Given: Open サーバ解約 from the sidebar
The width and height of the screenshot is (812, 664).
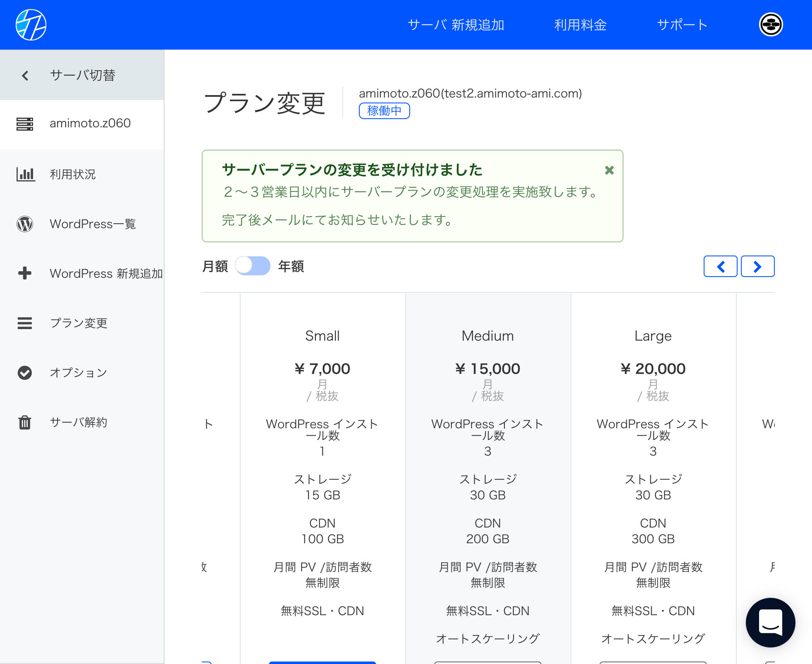Looking at the screenshot, I should coord(82,422).
